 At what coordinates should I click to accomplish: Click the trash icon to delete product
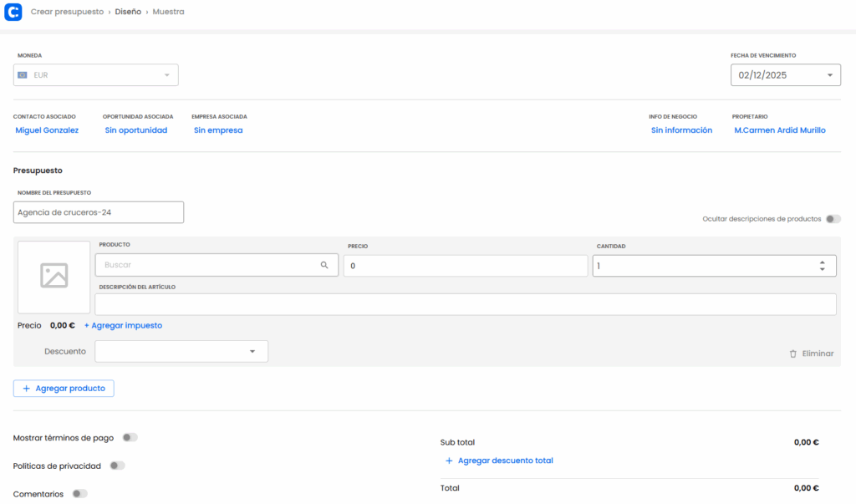coord(792,354)
